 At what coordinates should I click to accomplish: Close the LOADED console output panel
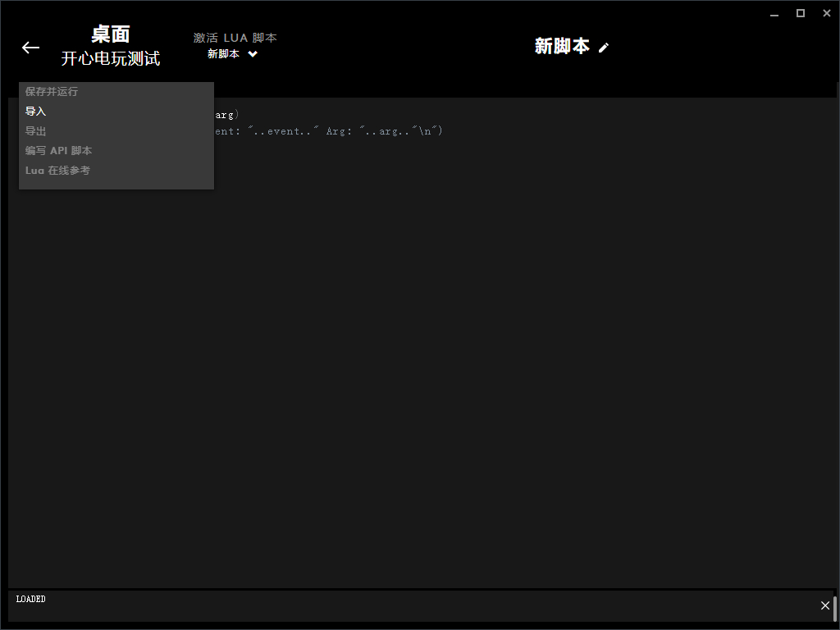pos(825,605)
